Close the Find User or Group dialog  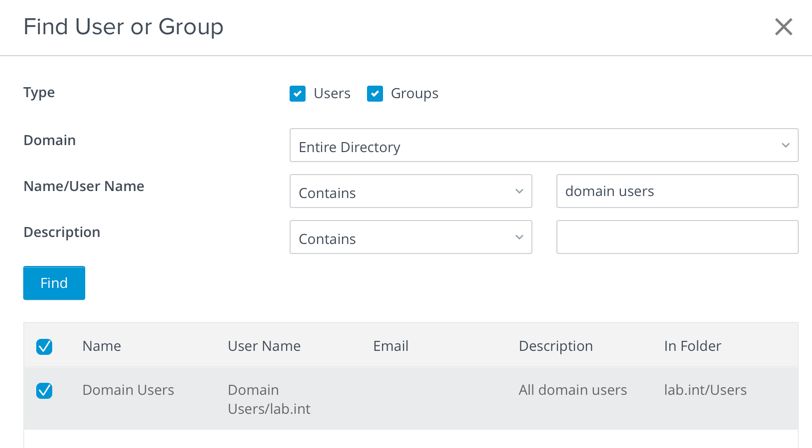[x=783, y=27]
